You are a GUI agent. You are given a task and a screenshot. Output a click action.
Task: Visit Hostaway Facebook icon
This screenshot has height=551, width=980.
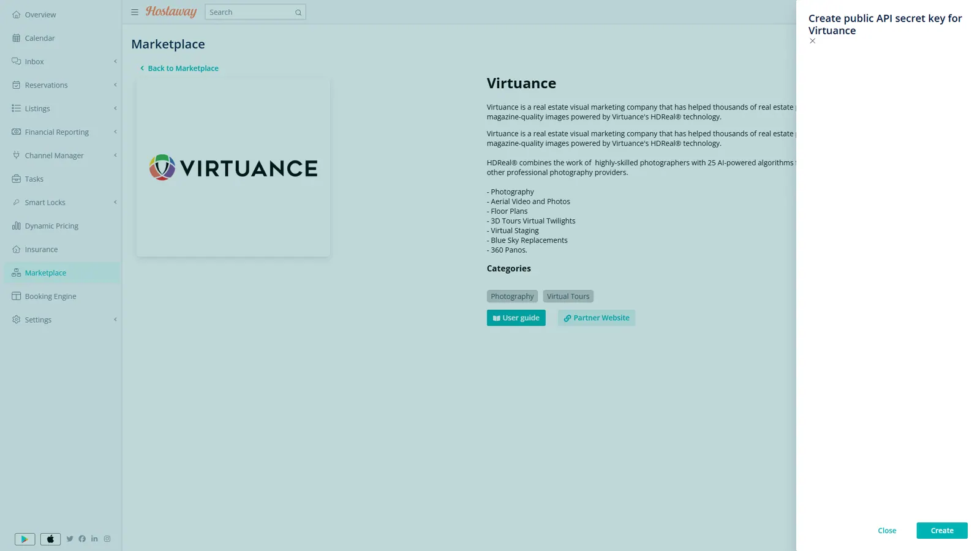[82, 539]
